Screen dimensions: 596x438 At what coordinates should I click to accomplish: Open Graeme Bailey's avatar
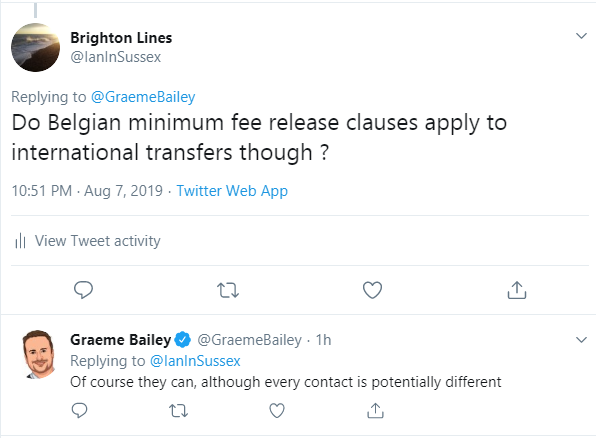(x=38, y=354)
